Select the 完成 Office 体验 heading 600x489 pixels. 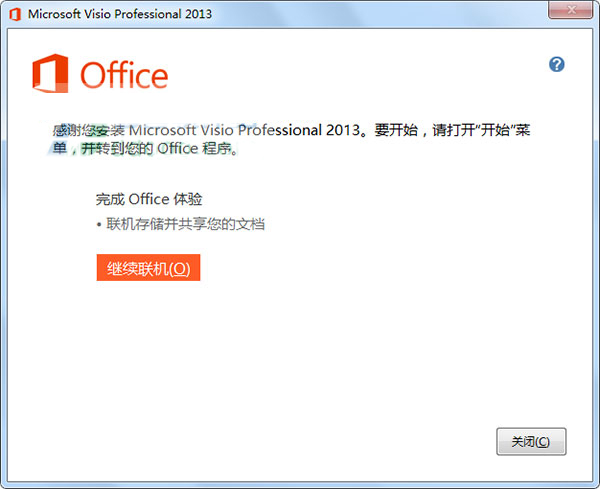pos(149,199)
